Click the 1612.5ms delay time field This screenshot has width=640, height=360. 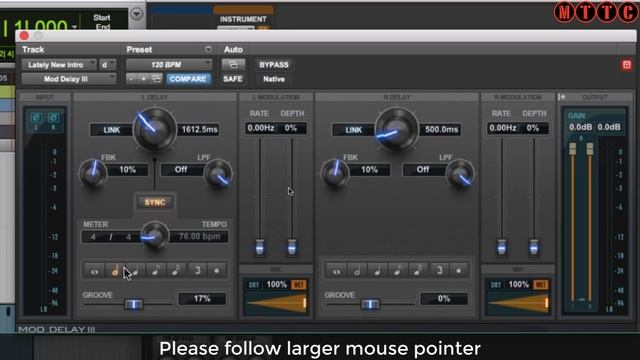(x=199, y=130)
